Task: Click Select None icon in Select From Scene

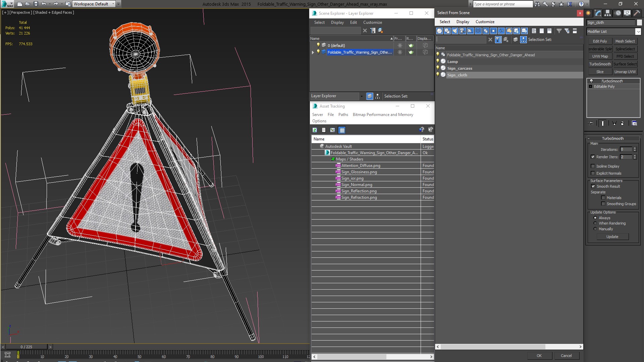Action: coord(542,31)
